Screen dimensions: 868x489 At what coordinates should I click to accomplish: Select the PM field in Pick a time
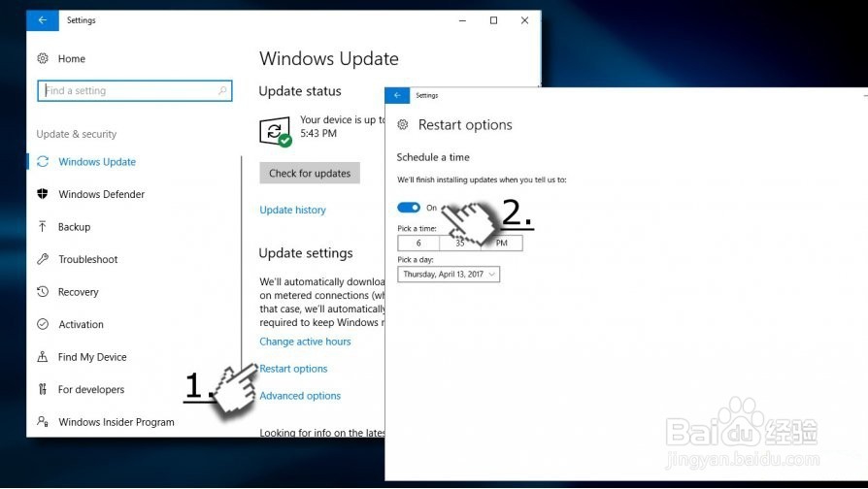(x=502, y=243)
